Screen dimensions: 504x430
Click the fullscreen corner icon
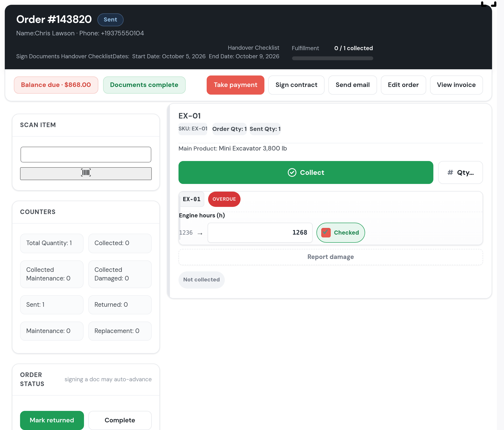coord(488,4)
